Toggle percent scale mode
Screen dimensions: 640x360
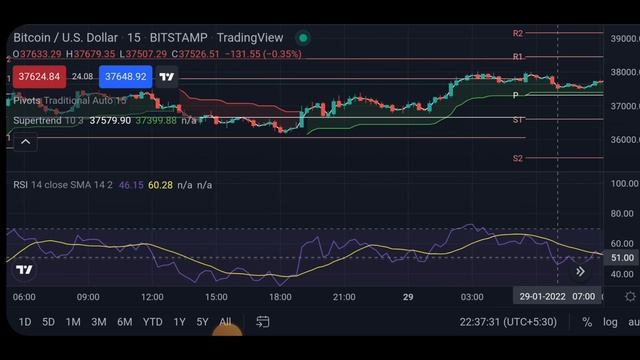point(587,322)
